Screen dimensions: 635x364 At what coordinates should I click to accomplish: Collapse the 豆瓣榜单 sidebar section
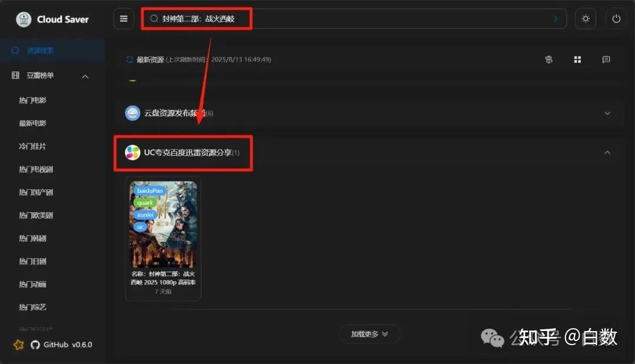[85, 76]
